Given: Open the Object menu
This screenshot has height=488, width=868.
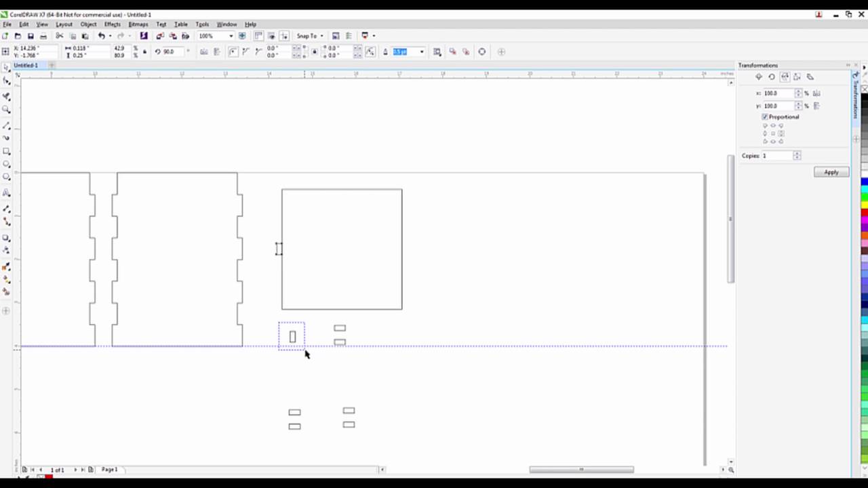Looking at the screenshot, I should tap(88, 24).
